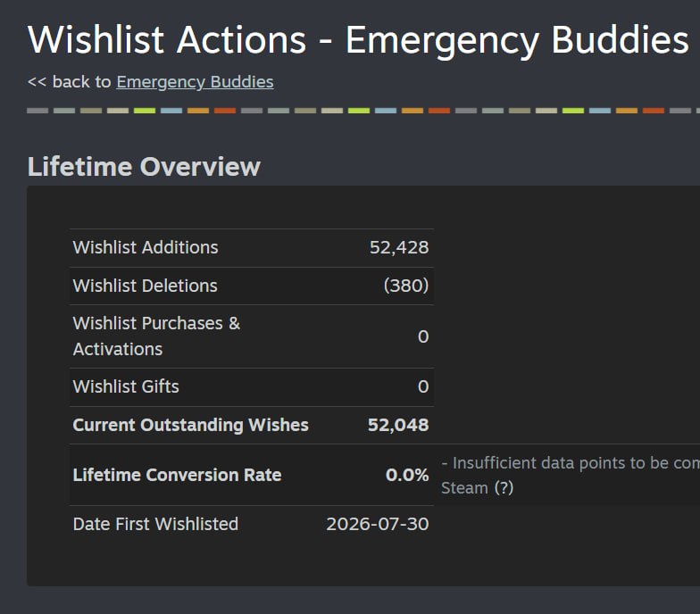Click the Date First Wishlisted value 2026-07-30
The height and width of the screenshot is (614, 700).
[378, 525]
